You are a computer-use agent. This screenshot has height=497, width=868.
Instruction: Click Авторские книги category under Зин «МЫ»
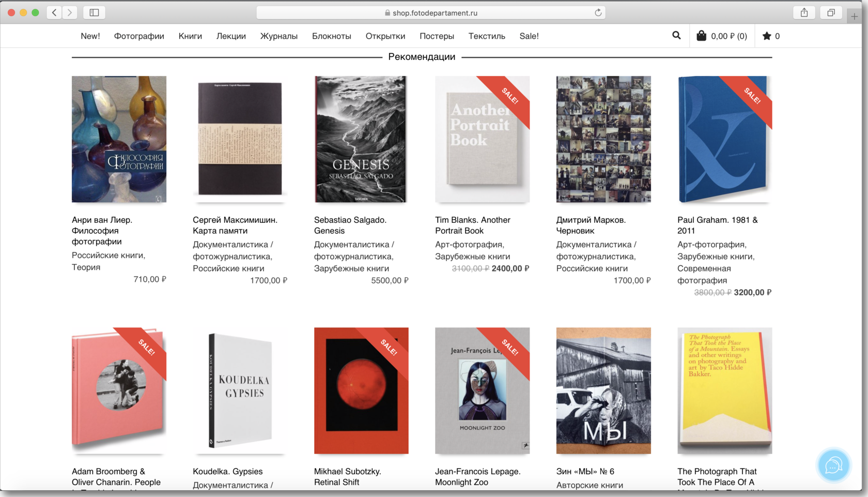590,485
